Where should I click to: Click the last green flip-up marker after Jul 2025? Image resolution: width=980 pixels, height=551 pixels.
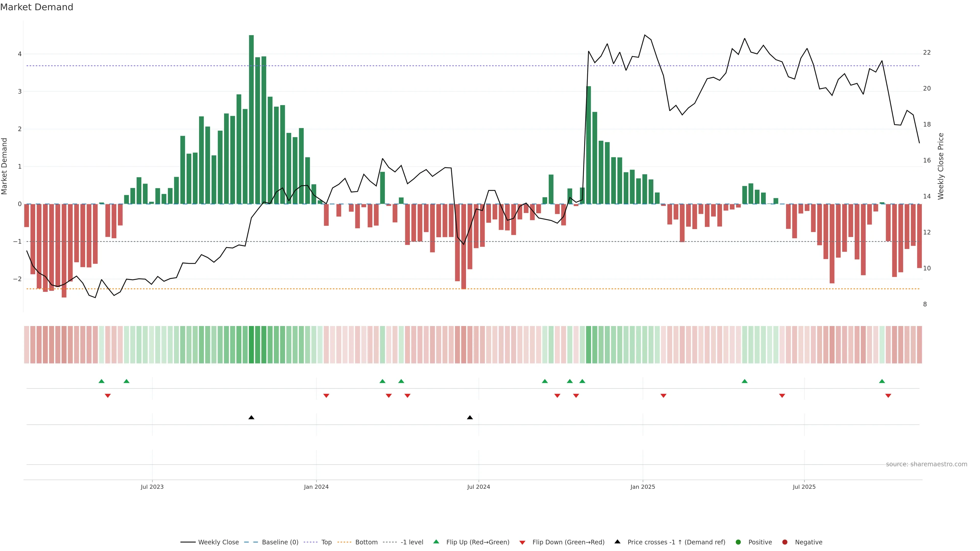pyautogui.click(x=882, y=381)
